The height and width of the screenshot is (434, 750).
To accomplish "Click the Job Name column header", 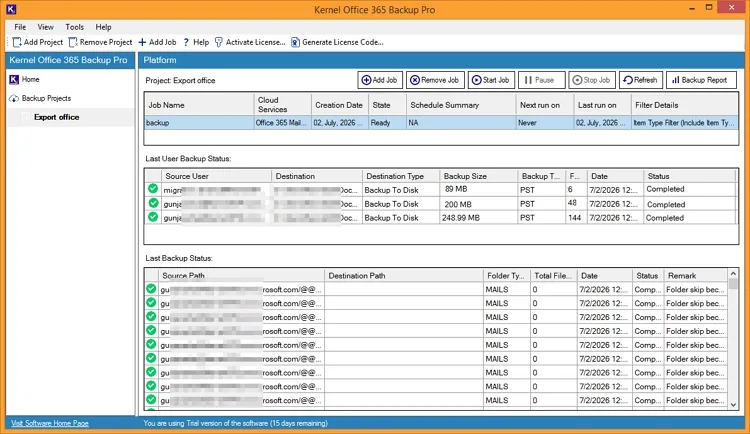I will (199, 105).
